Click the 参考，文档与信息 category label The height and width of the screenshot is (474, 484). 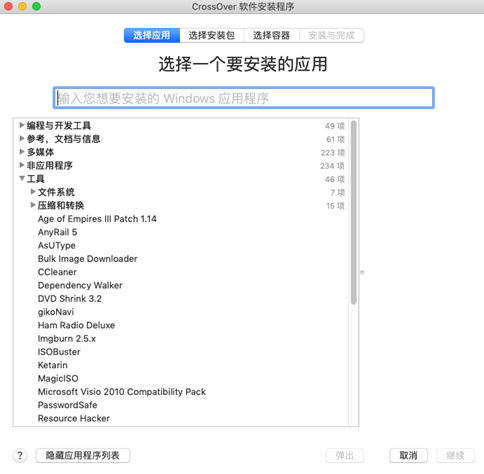click(x=63, y=139)
